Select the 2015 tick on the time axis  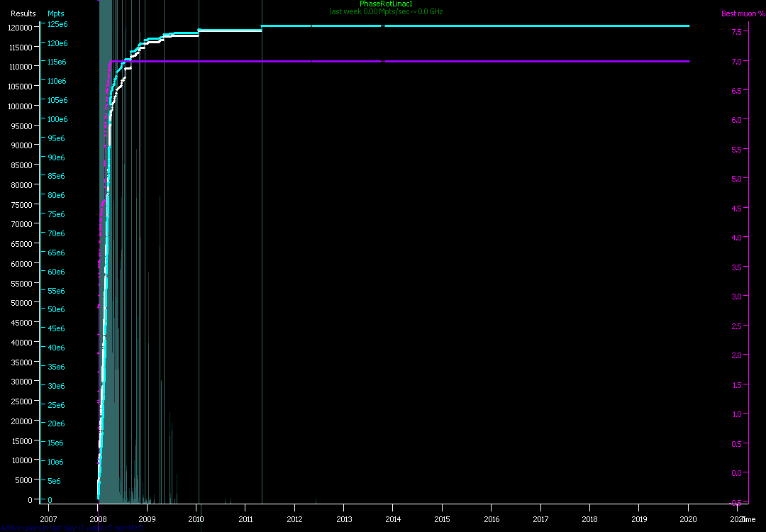(x=442, y=519)
